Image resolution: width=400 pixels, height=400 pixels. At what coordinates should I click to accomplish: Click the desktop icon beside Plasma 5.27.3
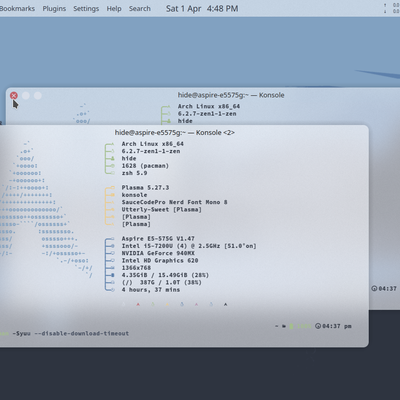113,188
